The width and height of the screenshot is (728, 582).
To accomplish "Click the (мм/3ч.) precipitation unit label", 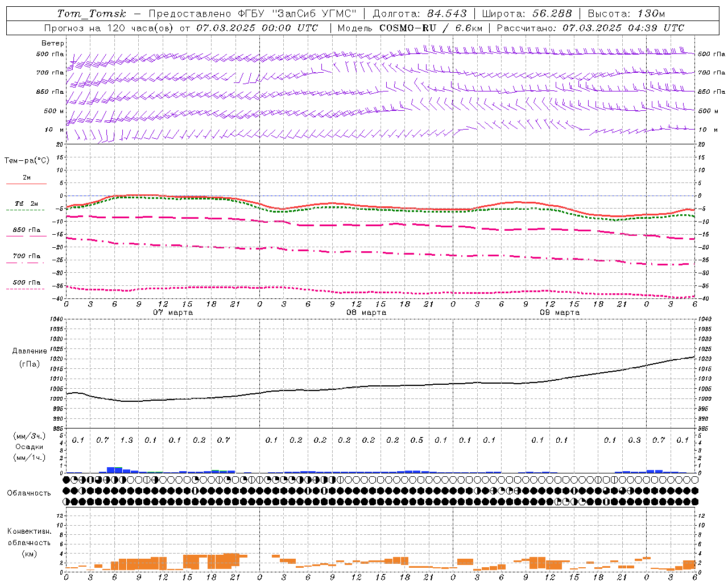I will point(30,436).
